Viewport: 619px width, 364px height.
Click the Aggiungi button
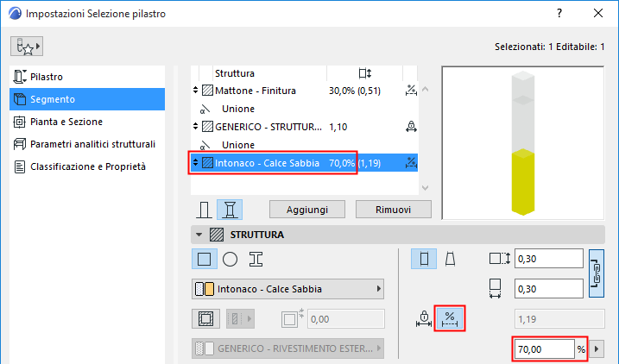(x=307, y=210)
